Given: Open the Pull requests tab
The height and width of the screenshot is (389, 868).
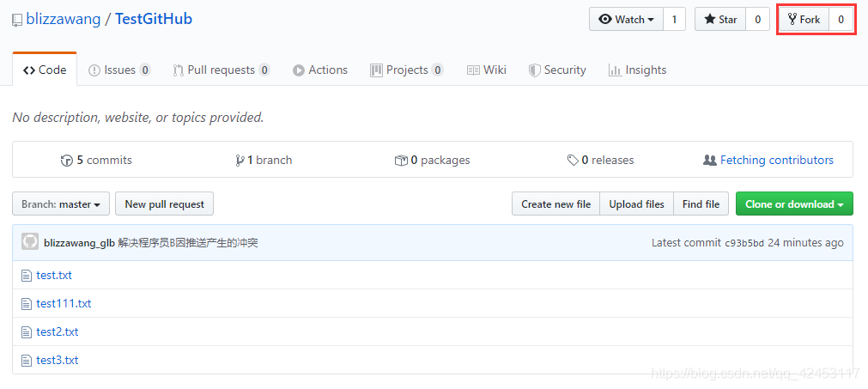Looking at the screenshot, I should click(x=221, y=70).
